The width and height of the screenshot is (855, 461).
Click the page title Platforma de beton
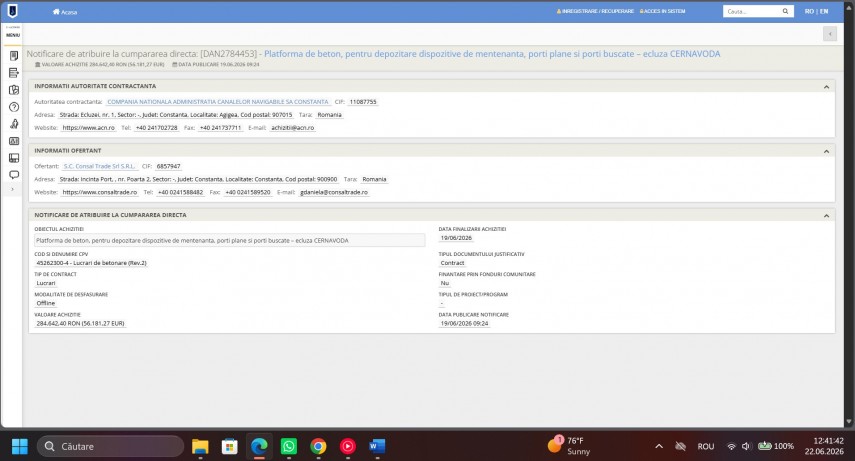pos(492,54)
